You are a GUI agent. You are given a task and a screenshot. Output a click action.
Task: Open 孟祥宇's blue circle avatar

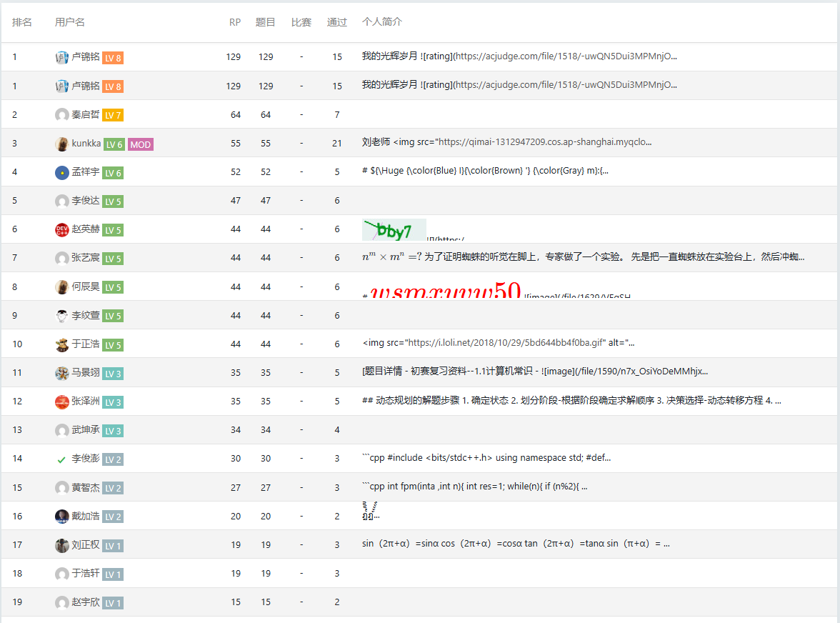tap(62, 172)
